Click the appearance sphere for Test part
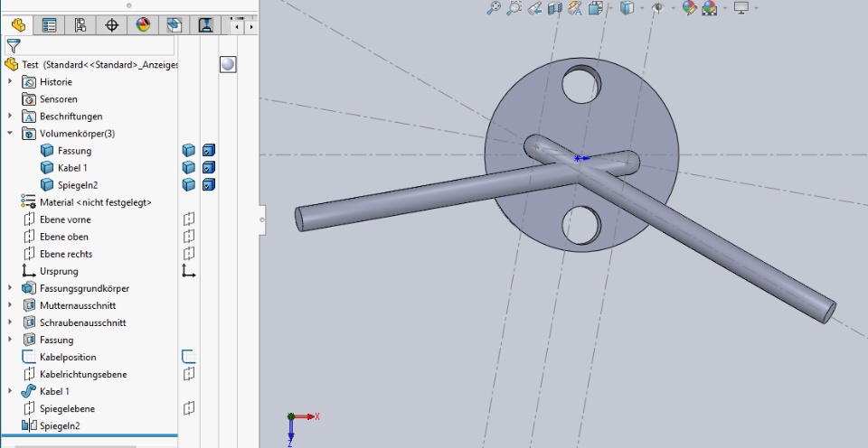868x448 pixels. click(228, 65)
